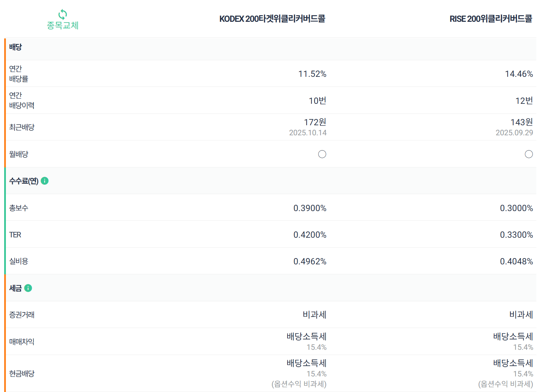Click the 14.46% annual dividend yield value

coord(519,74)
